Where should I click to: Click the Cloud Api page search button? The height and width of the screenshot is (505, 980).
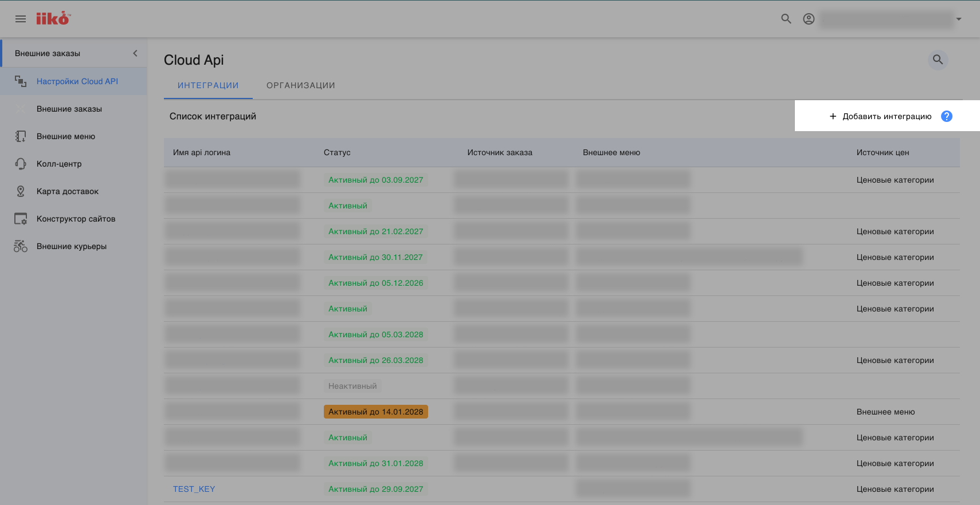tap(938, 60)
